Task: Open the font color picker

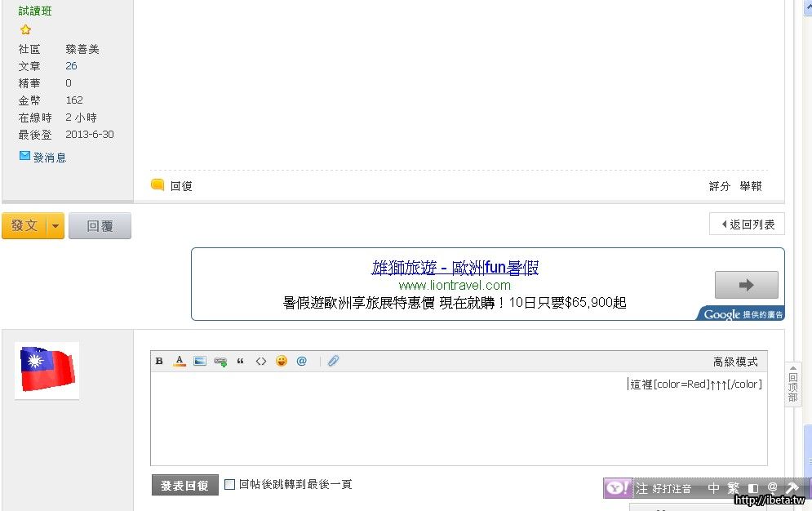Action: (180, 362)
